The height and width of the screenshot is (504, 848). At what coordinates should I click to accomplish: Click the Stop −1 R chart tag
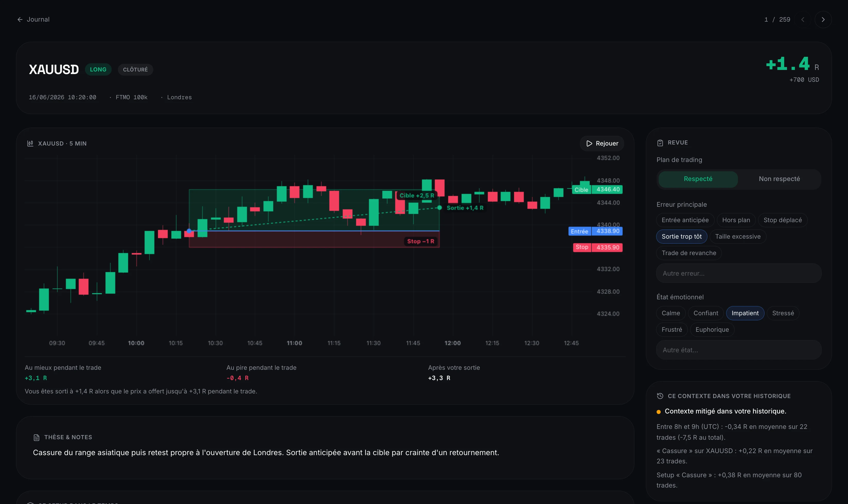420,241
